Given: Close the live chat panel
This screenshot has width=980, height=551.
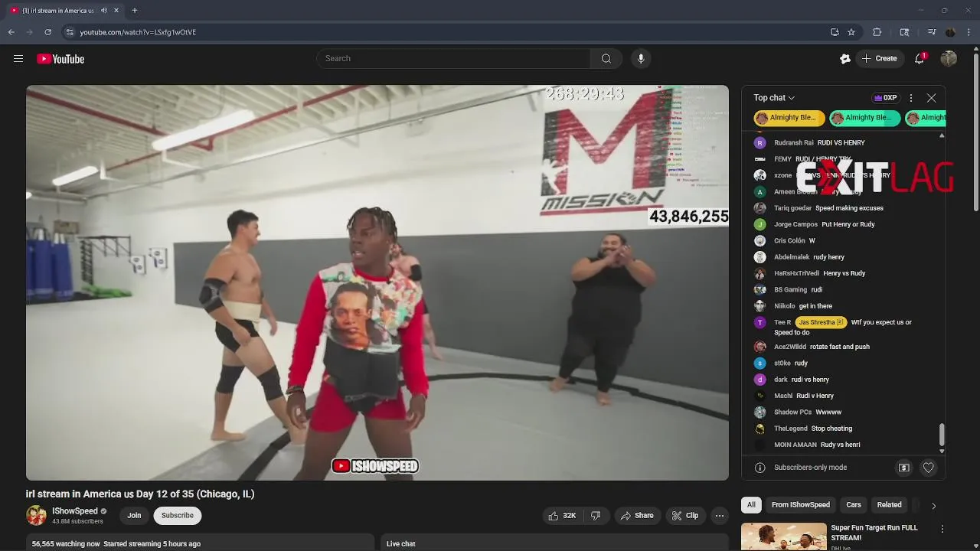Looking at the screenshot, I should pyautogui.click(x=931, y=98).
